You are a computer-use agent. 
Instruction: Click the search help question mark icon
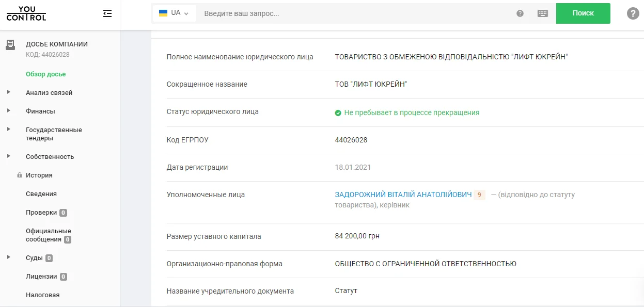click(520, 13)
